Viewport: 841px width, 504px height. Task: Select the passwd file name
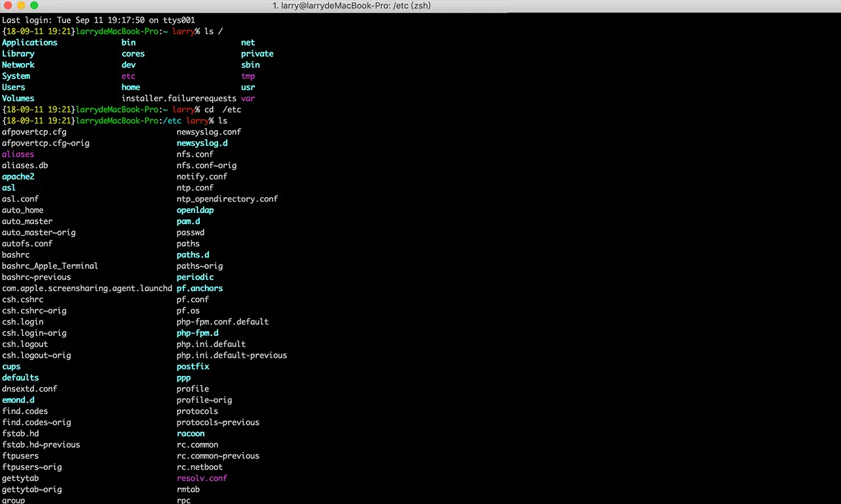tap(190, 232)
